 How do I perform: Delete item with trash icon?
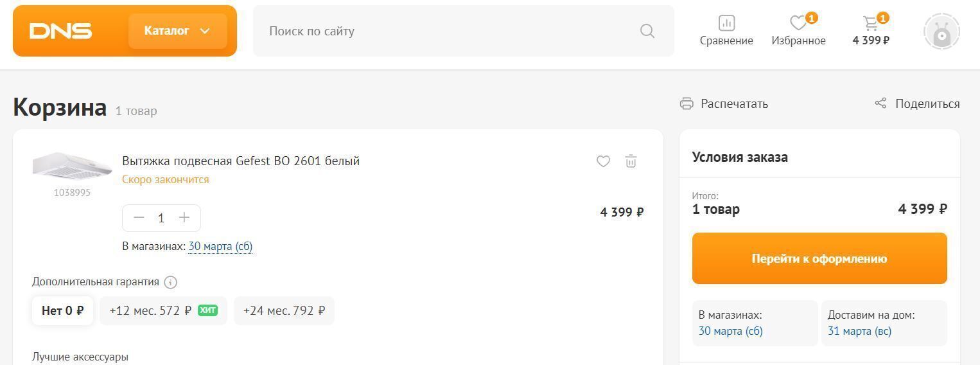(x=631, y=161)
